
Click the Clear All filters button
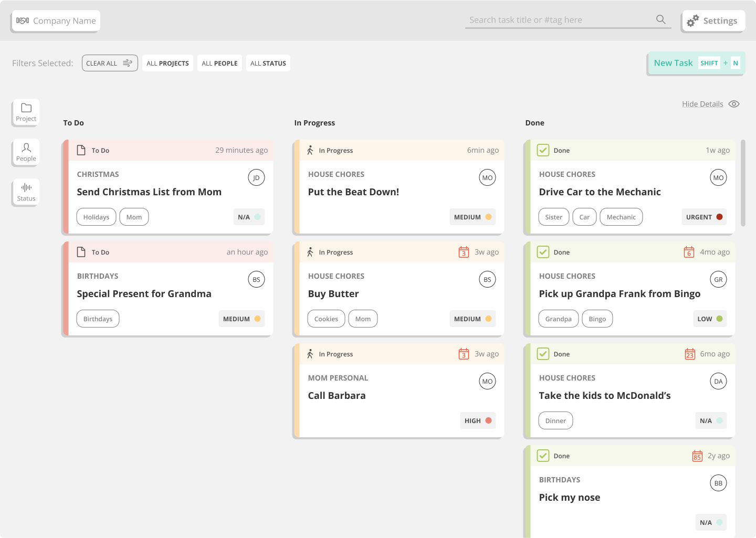(110, 63)
